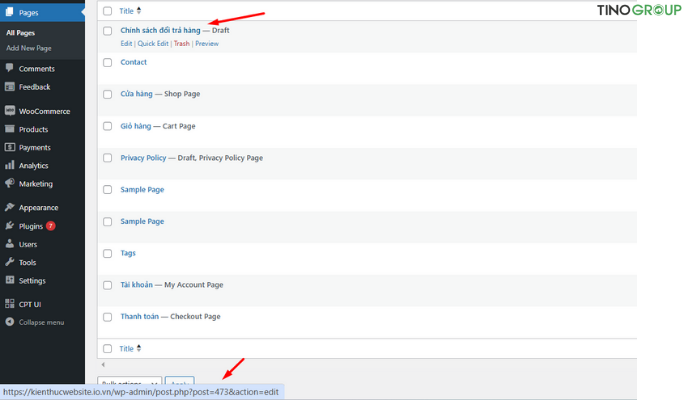700x400 pixels.
Task: Click the Payments dollar icon
Action: (x=9, y=147)
